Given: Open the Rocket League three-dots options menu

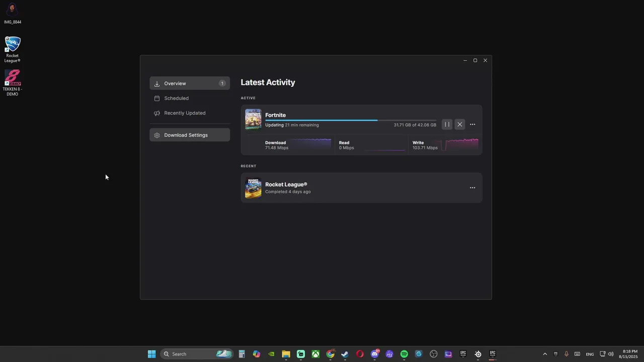Looking at the screenshot, I should 472,188.
